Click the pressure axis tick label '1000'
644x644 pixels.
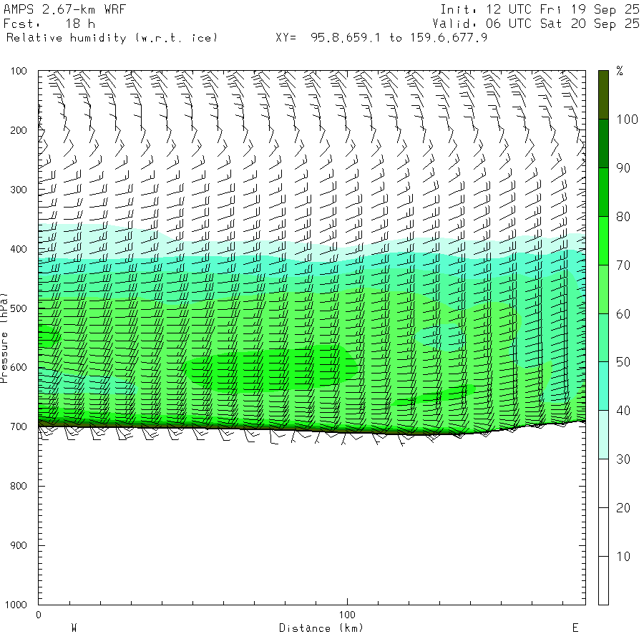click(x=16, y=605)
